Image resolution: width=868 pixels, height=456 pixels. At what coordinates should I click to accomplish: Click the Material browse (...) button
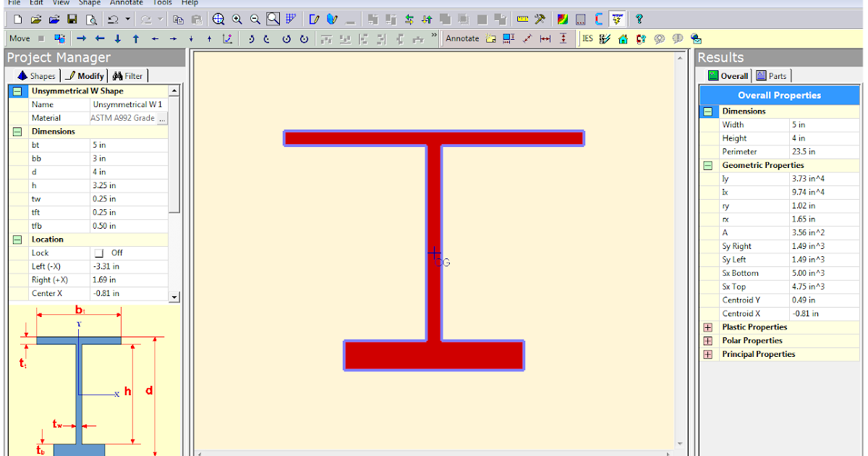(x=163, y=117)
